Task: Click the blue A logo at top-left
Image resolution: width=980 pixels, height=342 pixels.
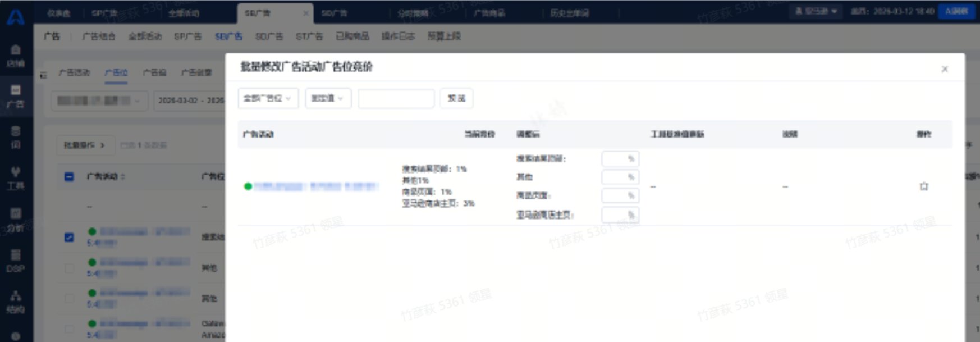Action: point(16,16)
